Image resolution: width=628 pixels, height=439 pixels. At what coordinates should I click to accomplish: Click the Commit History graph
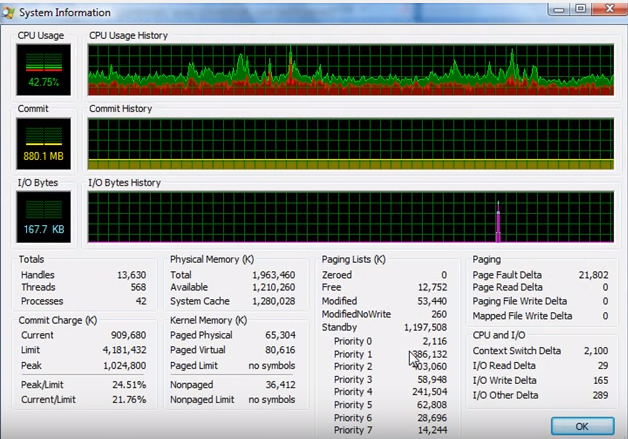point(350,143)
